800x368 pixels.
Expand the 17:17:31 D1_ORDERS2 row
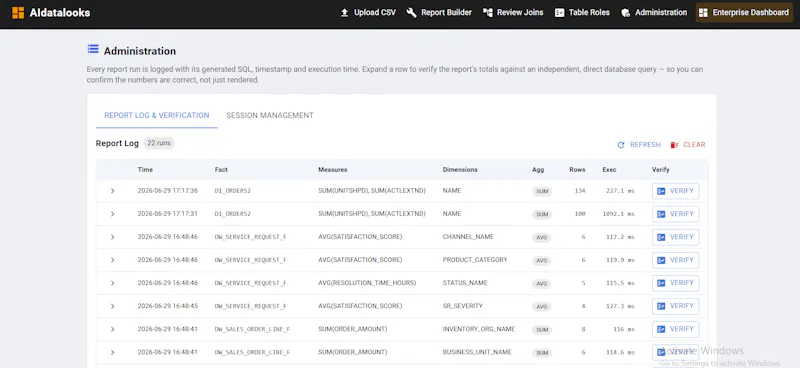pos(113,214)
